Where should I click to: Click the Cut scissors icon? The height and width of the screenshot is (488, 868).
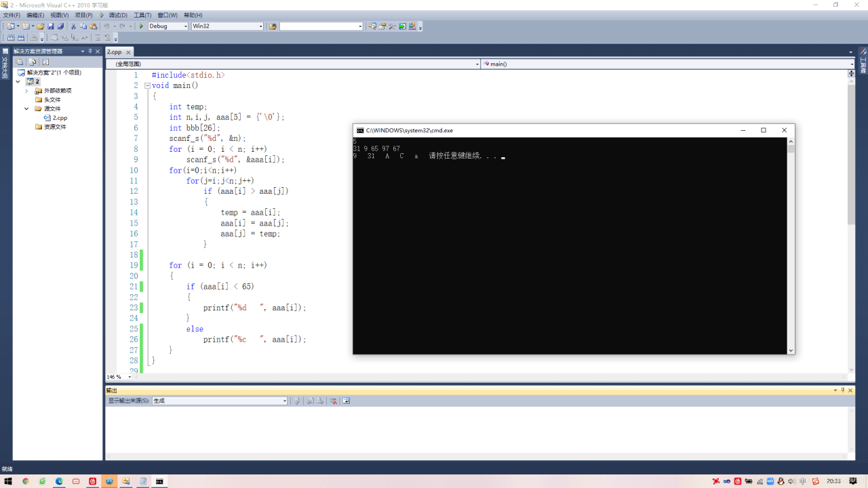click(73, 26)
